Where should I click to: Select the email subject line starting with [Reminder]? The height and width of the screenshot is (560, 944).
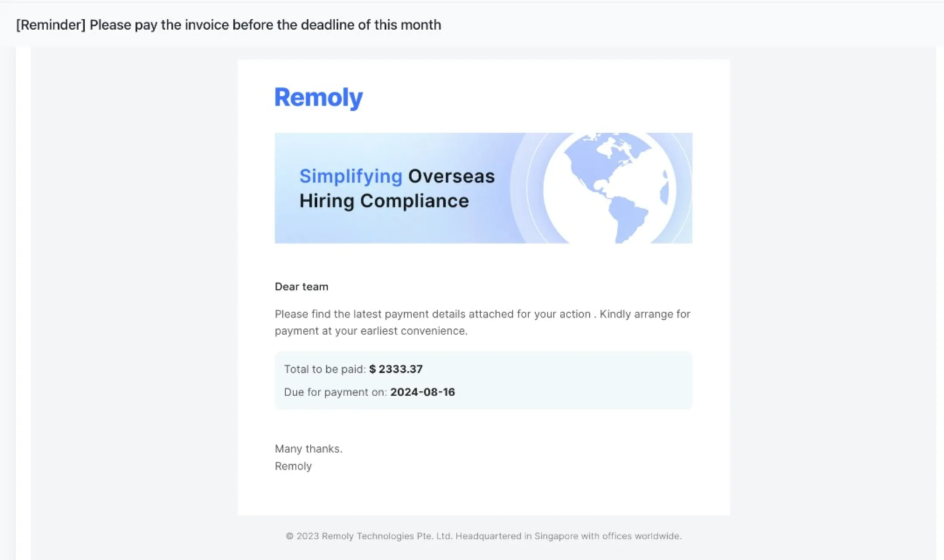[229, 25]
